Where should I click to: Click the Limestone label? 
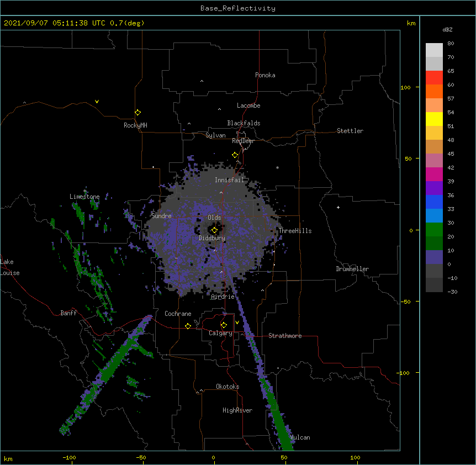(84, 197)
